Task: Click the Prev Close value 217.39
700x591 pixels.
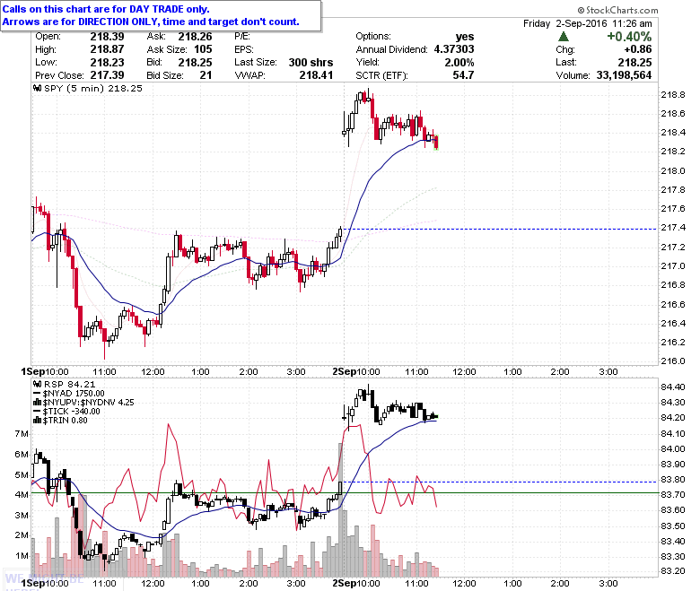Action: pos(107,75)
